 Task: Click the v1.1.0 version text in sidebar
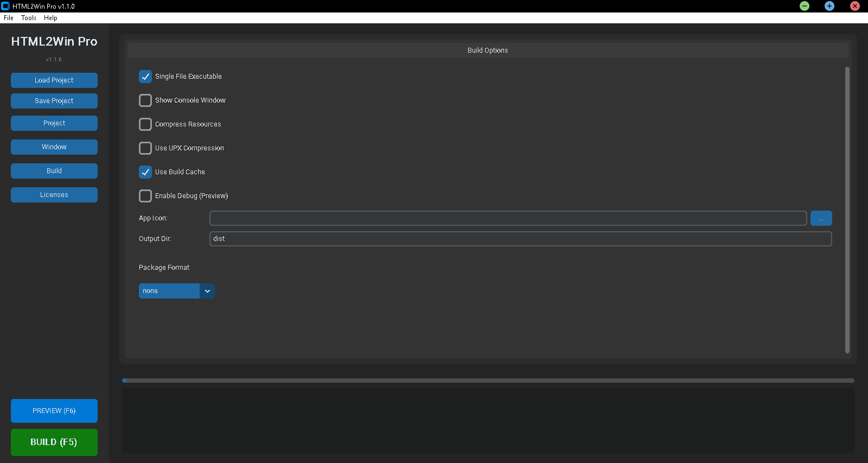click(x=54, y=60)
